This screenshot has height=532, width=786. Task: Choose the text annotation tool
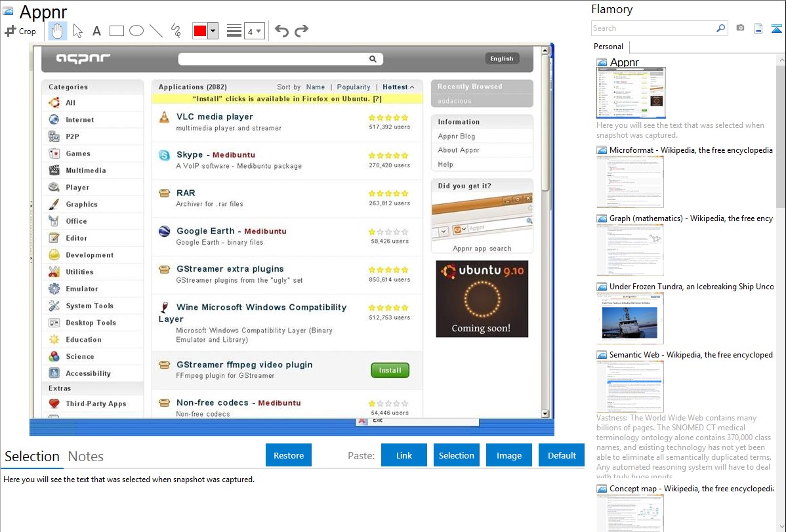click(x=96, y=31)
